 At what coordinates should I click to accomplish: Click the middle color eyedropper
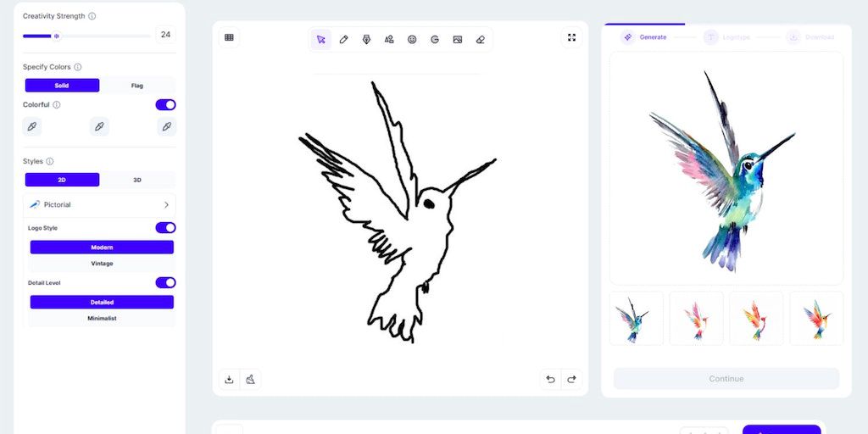100,126
